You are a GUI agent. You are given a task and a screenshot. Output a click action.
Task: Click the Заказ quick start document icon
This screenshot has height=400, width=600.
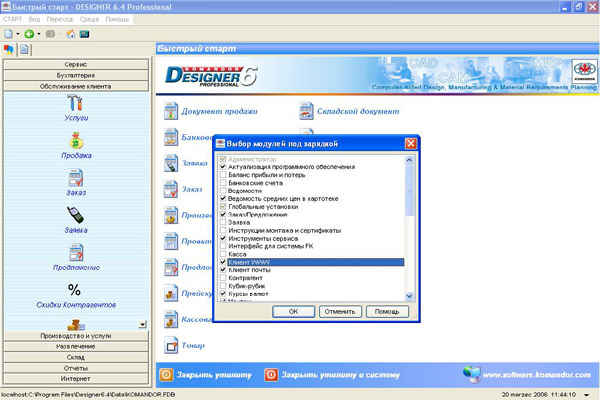[171, 189]
